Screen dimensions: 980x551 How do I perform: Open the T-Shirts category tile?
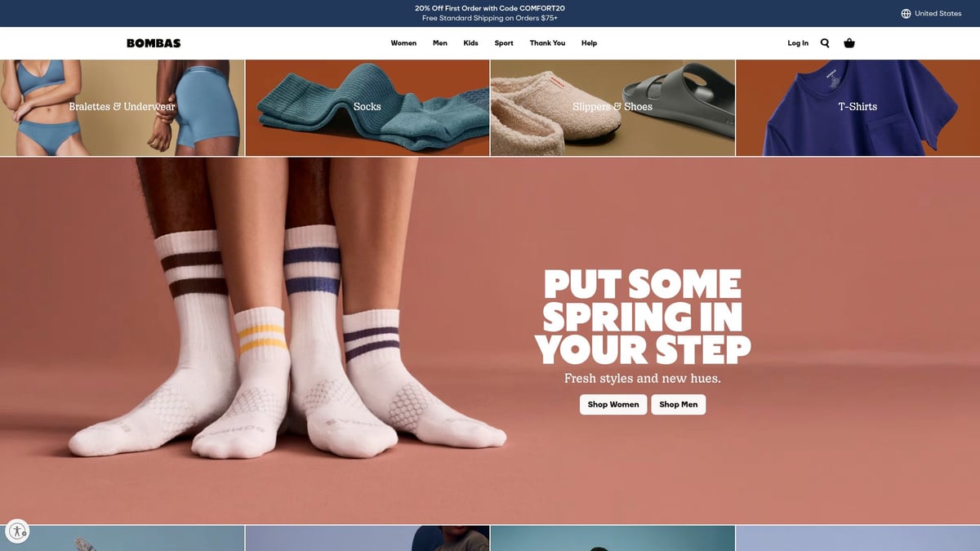pos(857,106)
